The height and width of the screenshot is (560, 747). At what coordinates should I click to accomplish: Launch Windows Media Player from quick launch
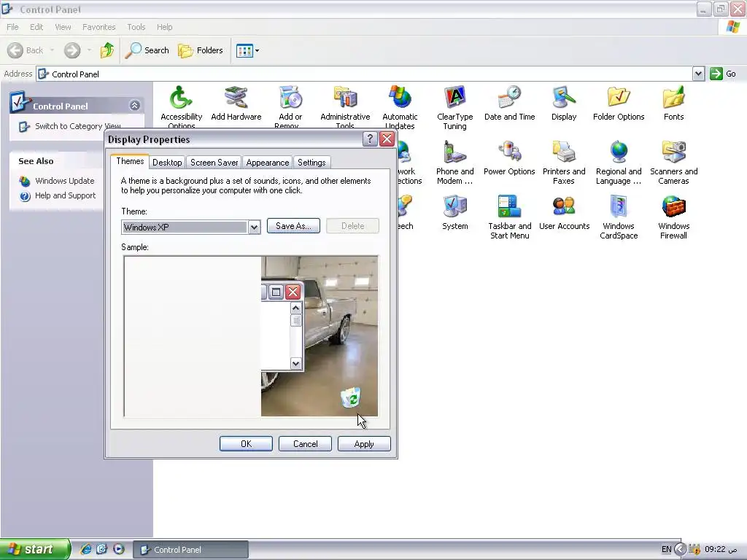tap(119, 549)
